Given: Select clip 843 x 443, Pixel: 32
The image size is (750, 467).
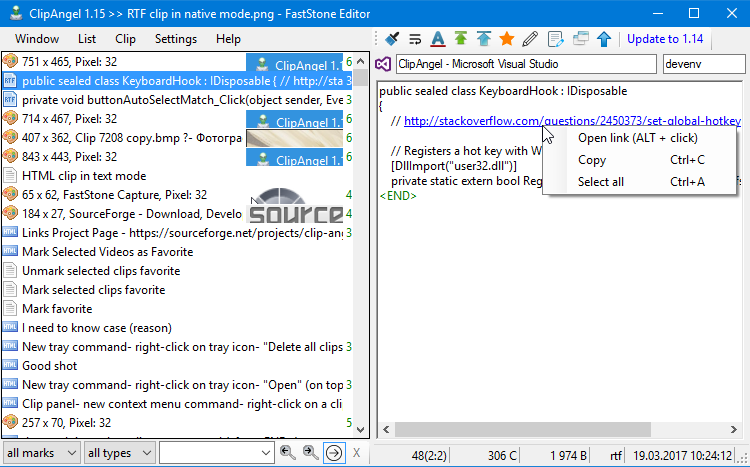Looking at the screenshot, I should pos(177,156).
